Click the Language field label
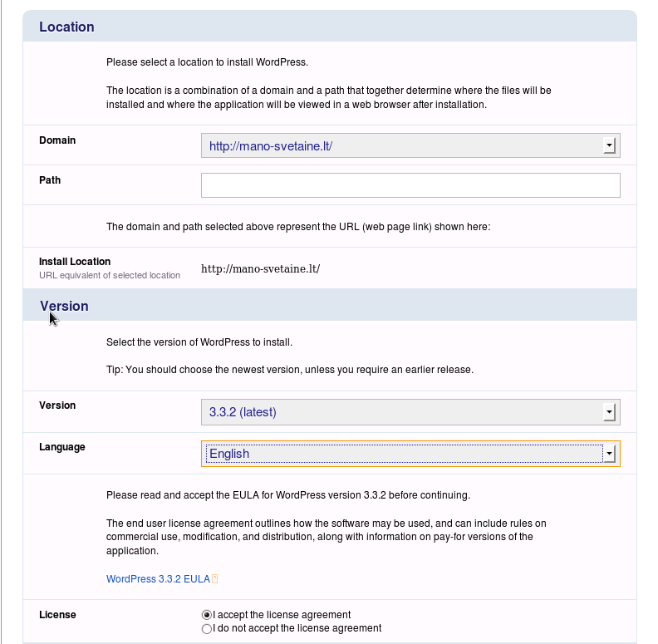The width and height of the screenshot is (658, 644). point(62,447)
